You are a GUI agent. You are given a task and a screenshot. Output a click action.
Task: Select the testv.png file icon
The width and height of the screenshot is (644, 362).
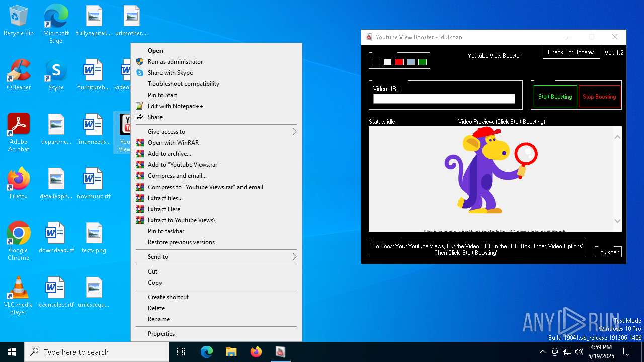click(x=94, y=238)
